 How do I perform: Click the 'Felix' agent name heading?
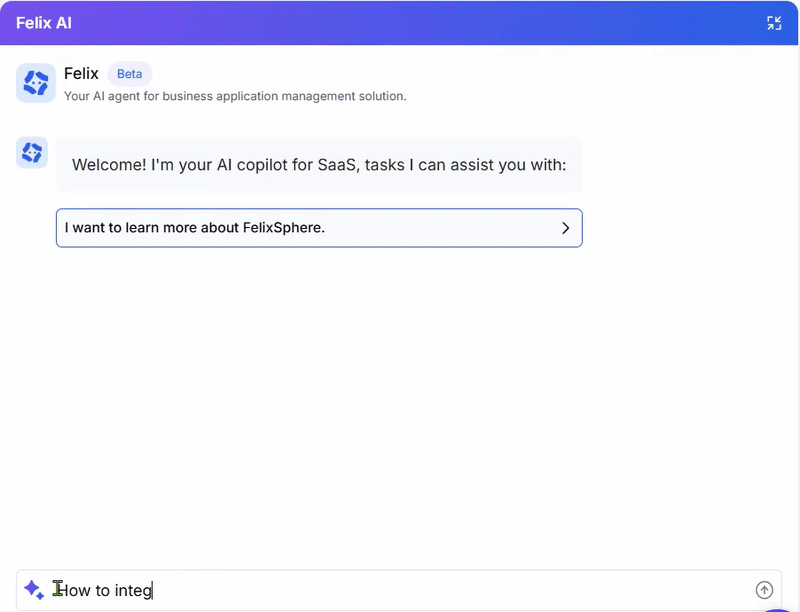pos(81,74)
